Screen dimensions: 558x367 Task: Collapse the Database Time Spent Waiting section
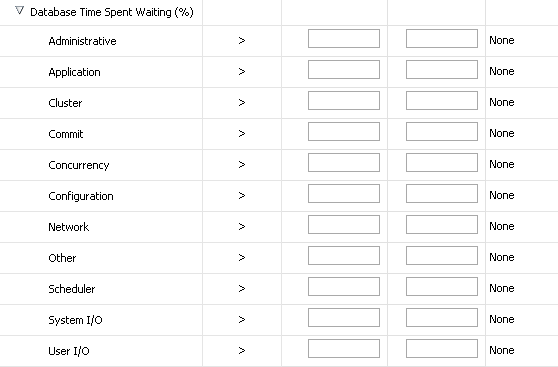(x=20, y=11)
